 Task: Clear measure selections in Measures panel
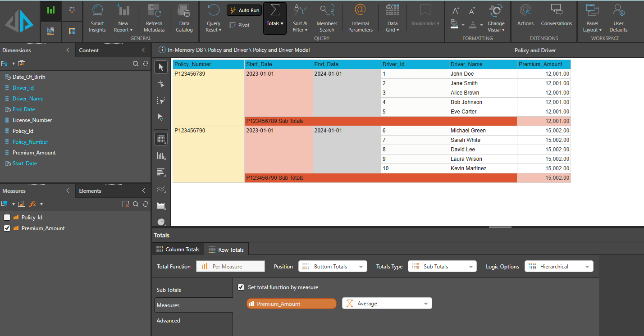[x=126, y=204]
